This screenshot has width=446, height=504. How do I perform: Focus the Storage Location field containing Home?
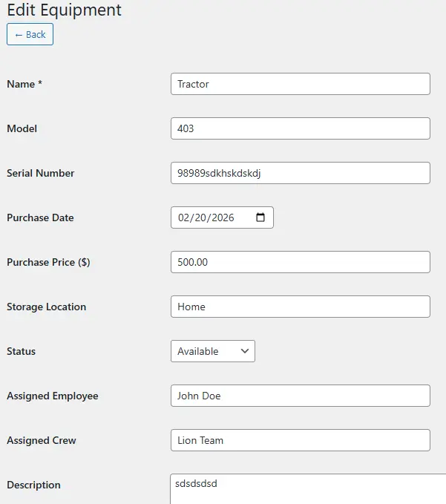click(300, 307)
